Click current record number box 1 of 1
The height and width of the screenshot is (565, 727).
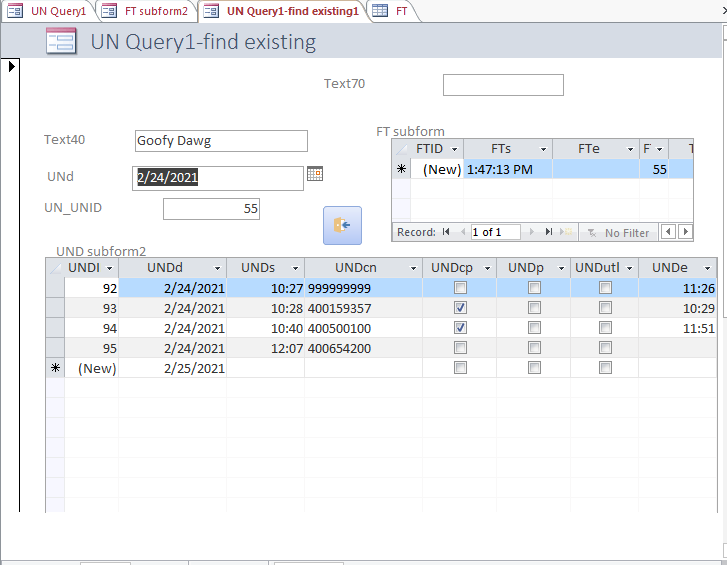click(495, 232)
